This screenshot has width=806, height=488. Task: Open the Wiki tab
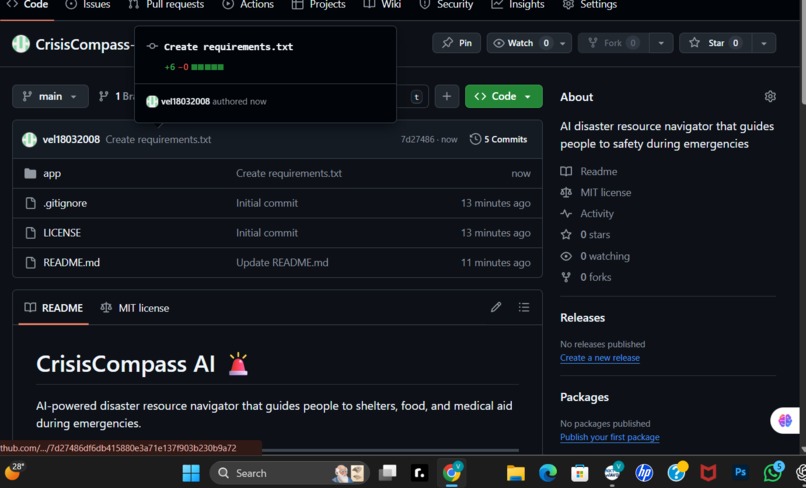coord(382,5)
